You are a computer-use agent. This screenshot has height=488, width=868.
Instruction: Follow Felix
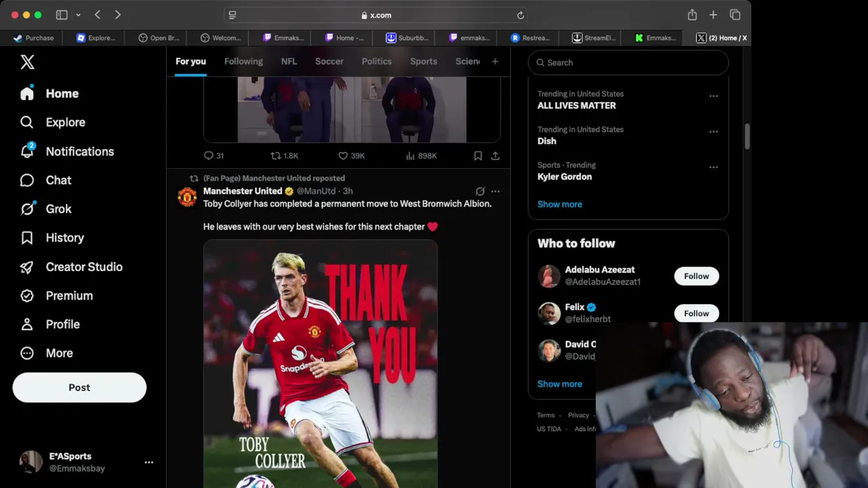[x=696, y=313]
